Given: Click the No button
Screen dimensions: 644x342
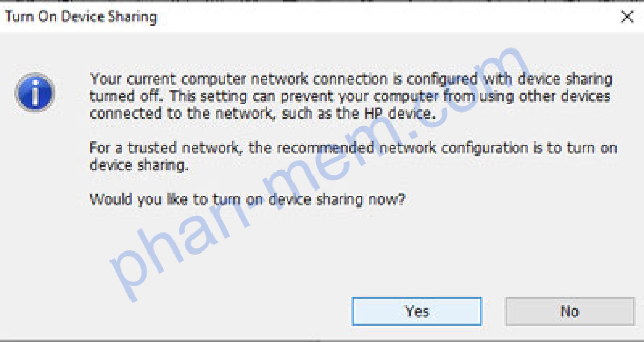Looking at the screenshot, I should click(570, 311).
